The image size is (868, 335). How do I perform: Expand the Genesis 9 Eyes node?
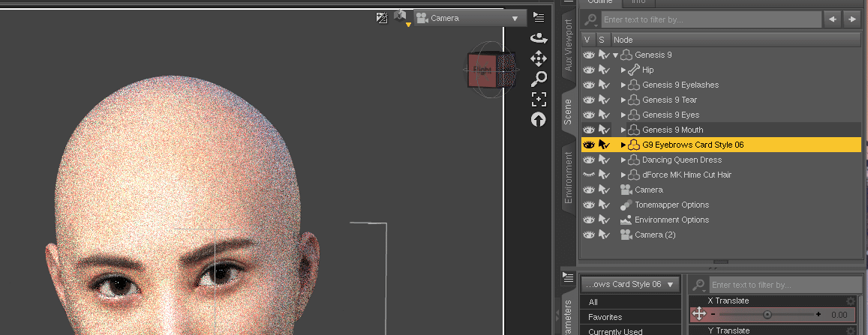coord(623,115)
